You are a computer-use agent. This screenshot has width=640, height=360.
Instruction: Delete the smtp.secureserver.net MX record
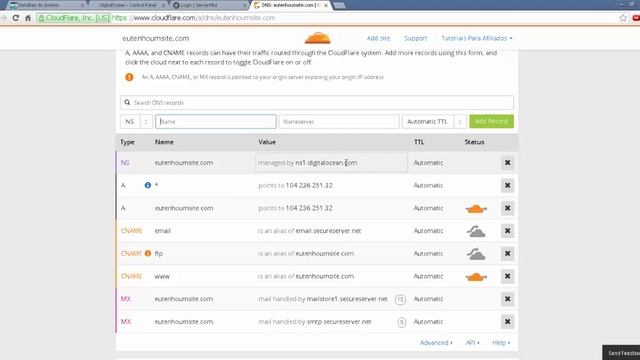[507, 322]
